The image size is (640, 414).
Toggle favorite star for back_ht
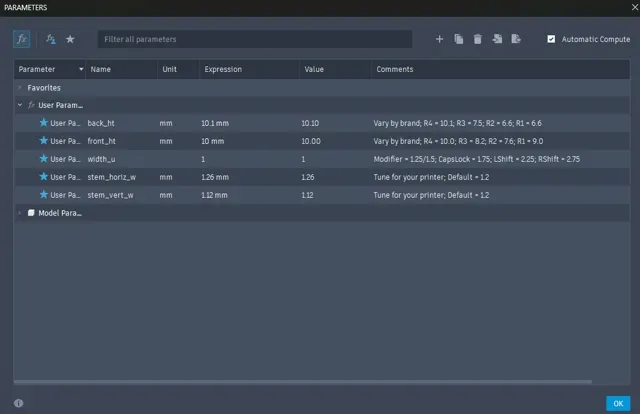click(44, 122)
